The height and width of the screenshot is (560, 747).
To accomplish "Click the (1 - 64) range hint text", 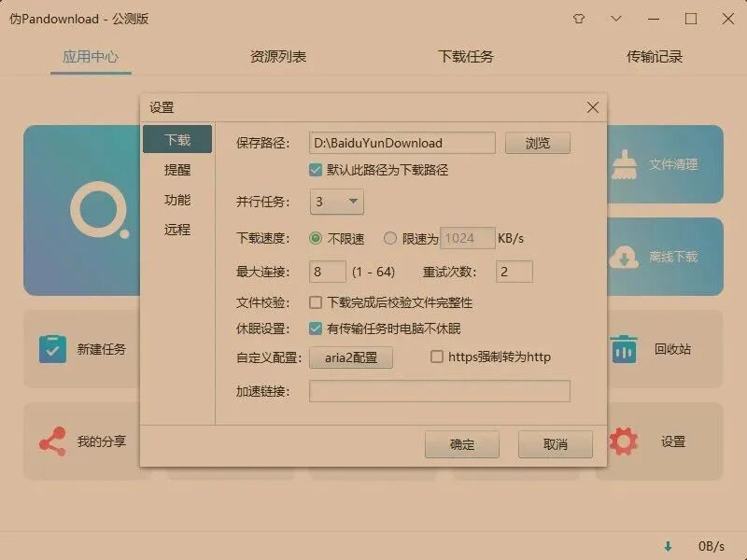I will (x=373, y=272).
